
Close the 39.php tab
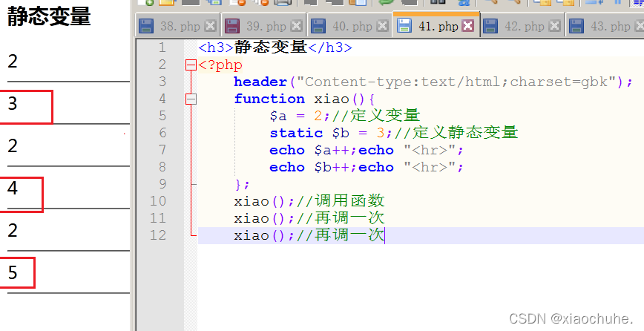tap(296, 26)
